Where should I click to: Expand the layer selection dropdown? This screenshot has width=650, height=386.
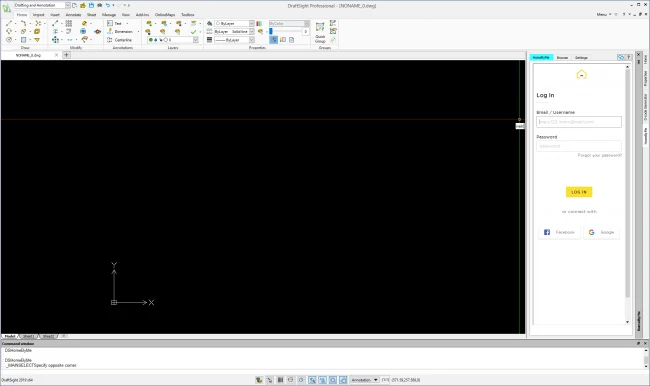[x=172, y=40]
